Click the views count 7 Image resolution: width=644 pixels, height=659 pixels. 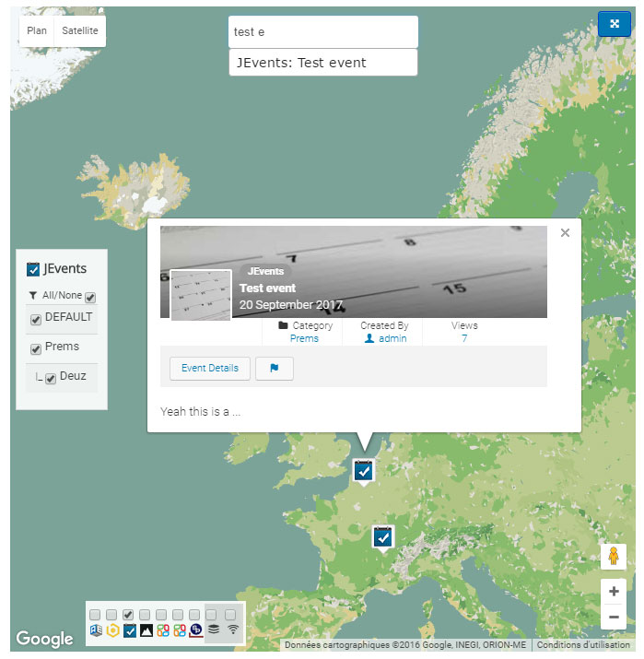(x=464, y=338)
